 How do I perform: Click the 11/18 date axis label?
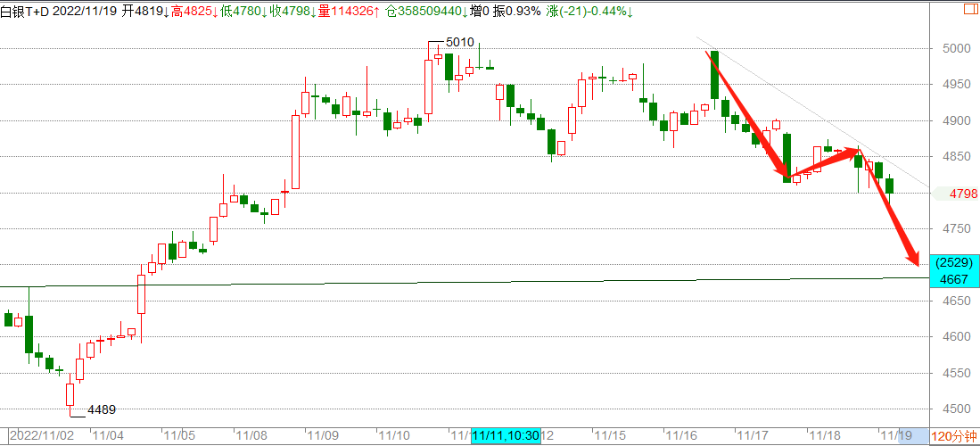pos(825,435)
